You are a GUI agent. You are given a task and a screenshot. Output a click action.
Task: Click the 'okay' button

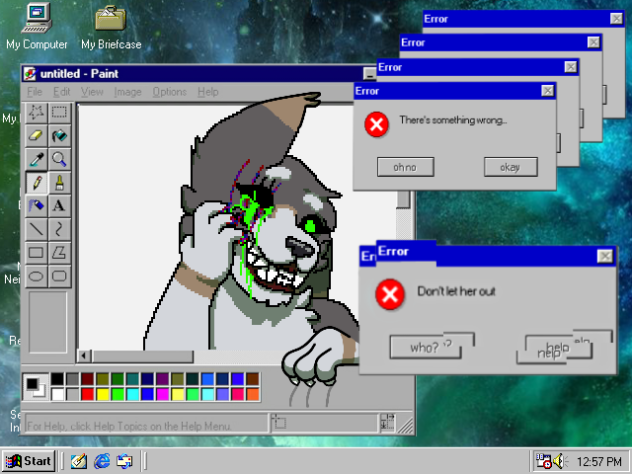pos(511,167)
